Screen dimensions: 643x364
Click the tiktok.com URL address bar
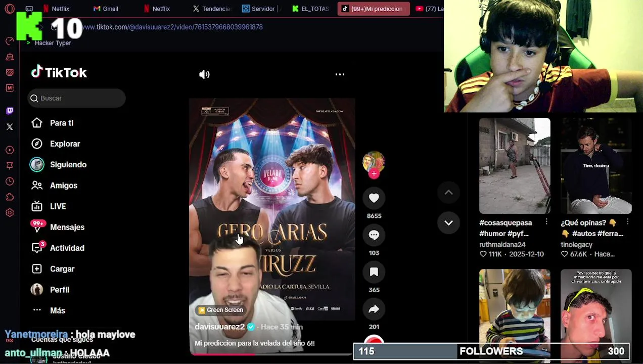tap(172, 27)
